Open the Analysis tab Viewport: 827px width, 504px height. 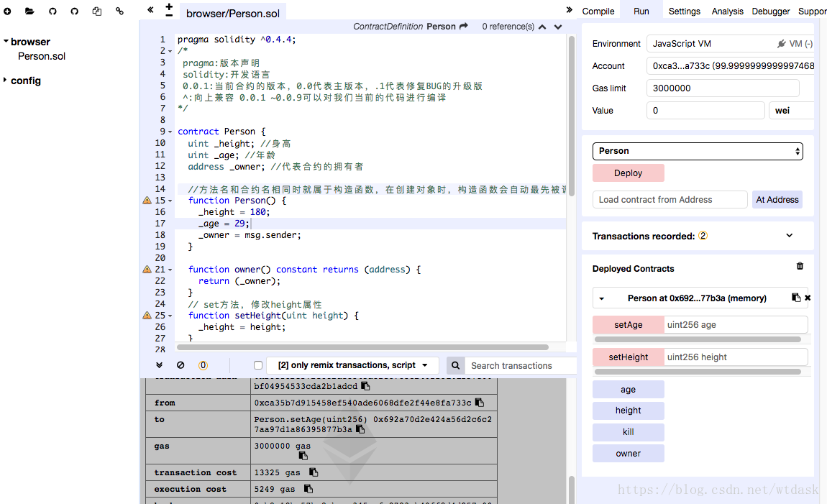pyautogui.click(x=727, y=11)
